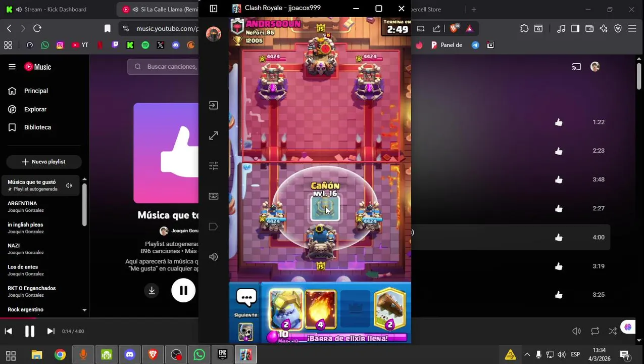The width and height of the screenshot is (644, 364).
Task: Open the Música que te gustó playlist
Action: pos(40,186)
